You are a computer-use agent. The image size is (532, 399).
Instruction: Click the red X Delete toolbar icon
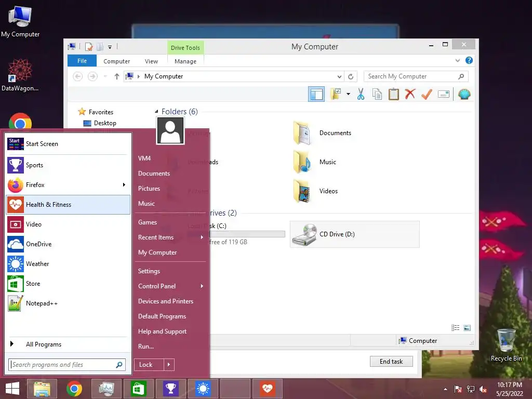[x=410, y=94]
